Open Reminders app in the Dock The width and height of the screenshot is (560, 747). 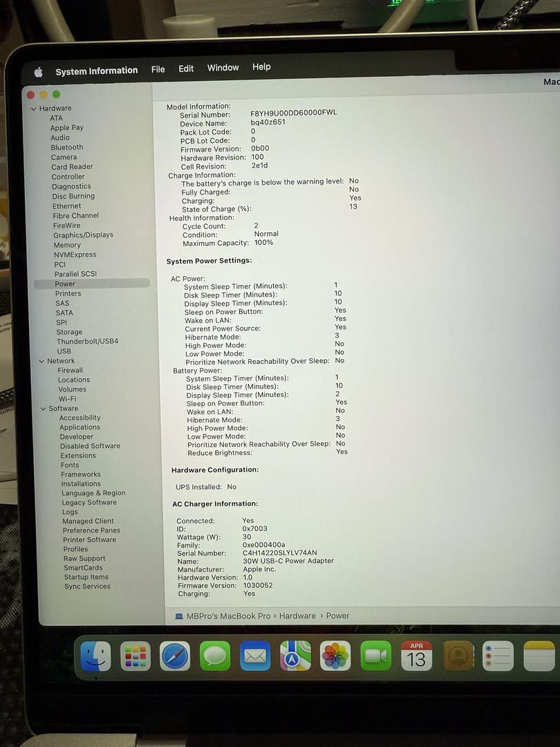click(x=498, y=656)
